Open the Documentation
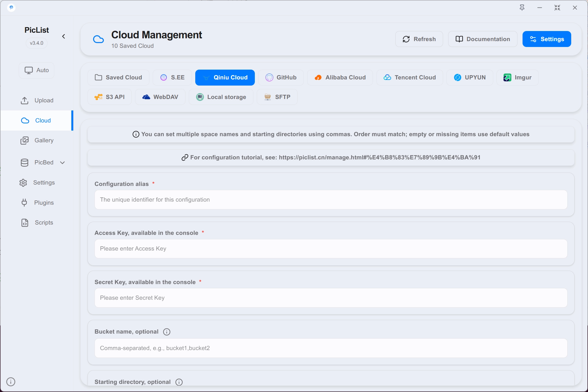Image resolution: width=588 pixels, height=392 pixels. point(483,39)
